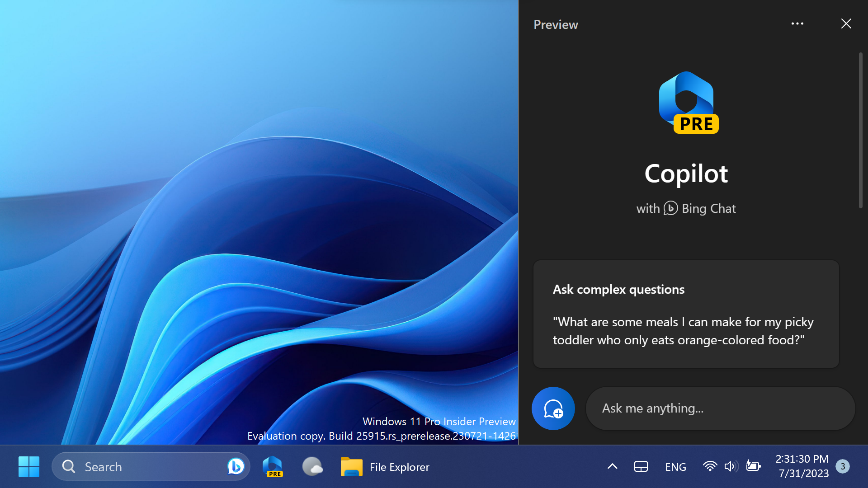The height and width of the screenshot is (488, 868).
Task: Launch File Explorer from the taskbar
Action: point(385,466)
